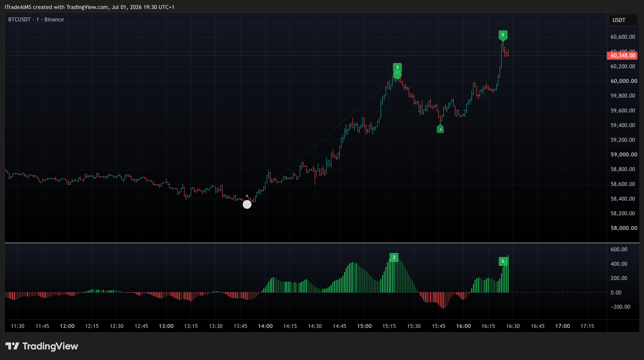Screen dimensions: 644x360
Task: Click the 59,600.00 price axis label
Action: pyautogui.click(x=623, y=111)
